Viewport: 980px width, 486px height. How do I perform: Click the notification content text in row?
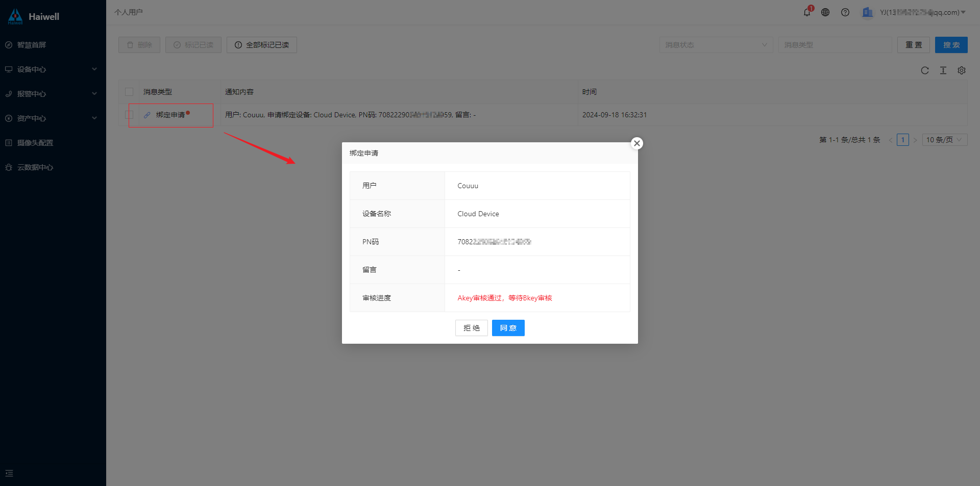351,115
